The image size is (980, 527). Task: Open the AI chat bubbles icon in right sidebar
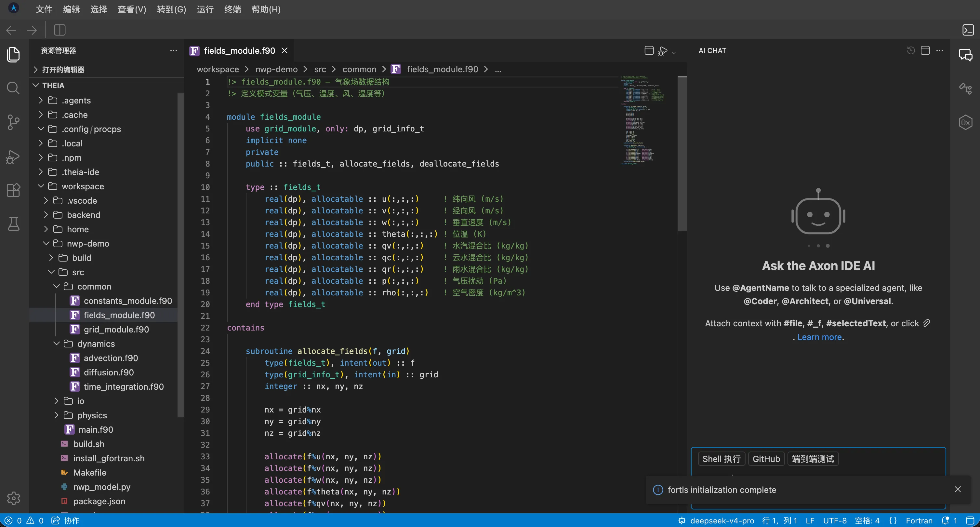point(966,55)
